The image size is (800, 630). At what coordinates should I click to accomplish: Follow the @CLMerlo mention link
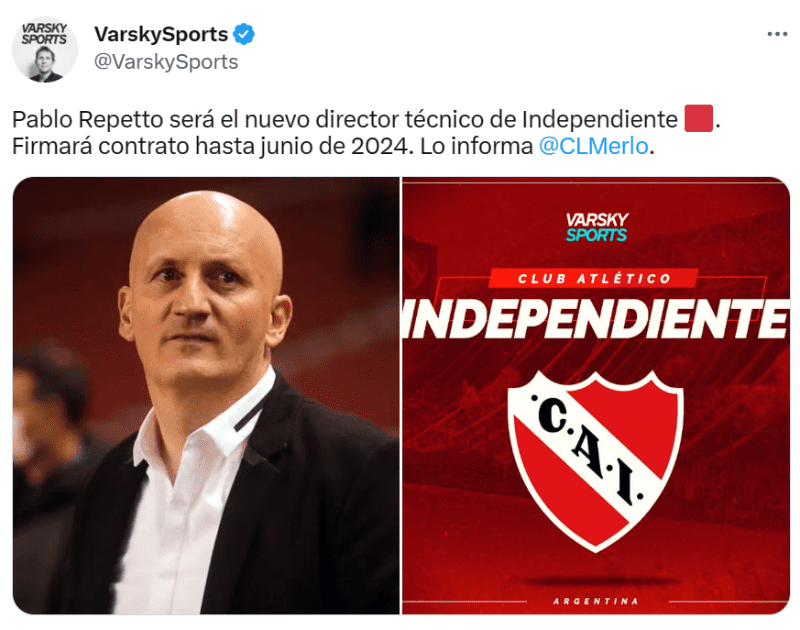coord(594,146)
